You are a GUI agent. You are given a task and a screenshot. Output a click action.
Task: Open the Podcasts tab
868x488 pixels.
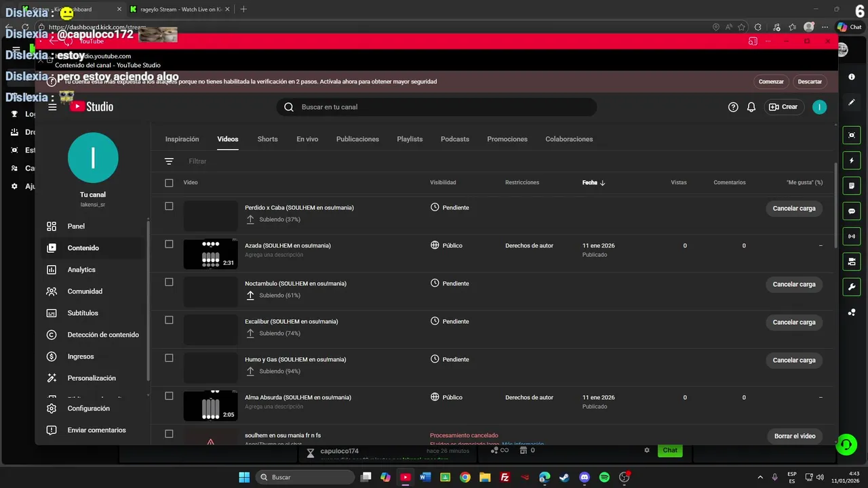click(x=455, y=139)
